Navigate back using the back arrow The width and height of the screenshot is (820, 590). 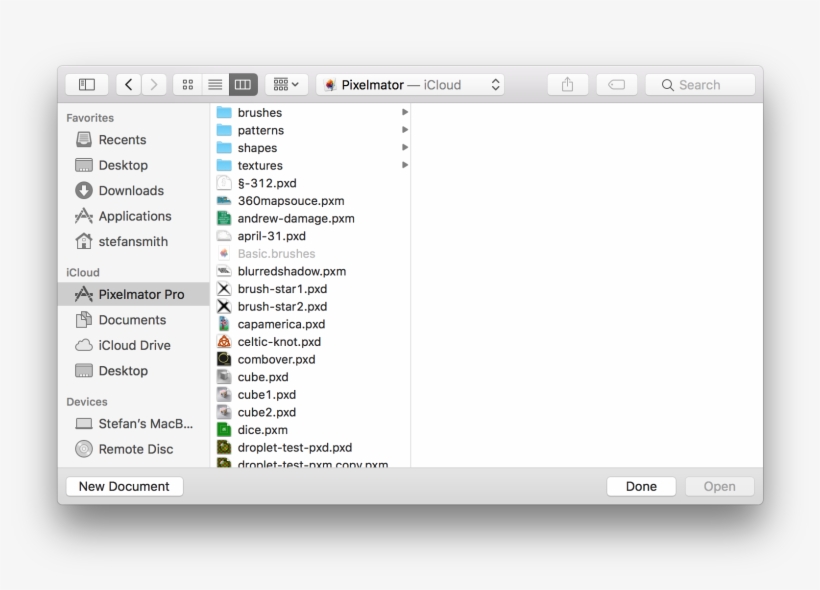click(129, 84)
